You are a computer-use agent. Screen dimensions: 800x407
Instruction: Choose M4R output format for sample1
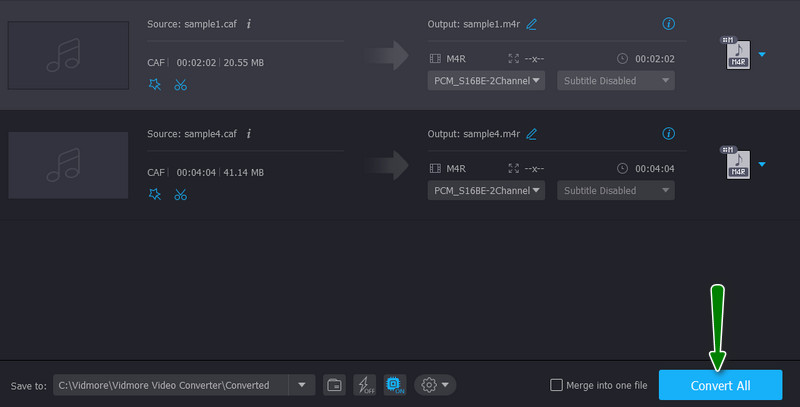738,54
